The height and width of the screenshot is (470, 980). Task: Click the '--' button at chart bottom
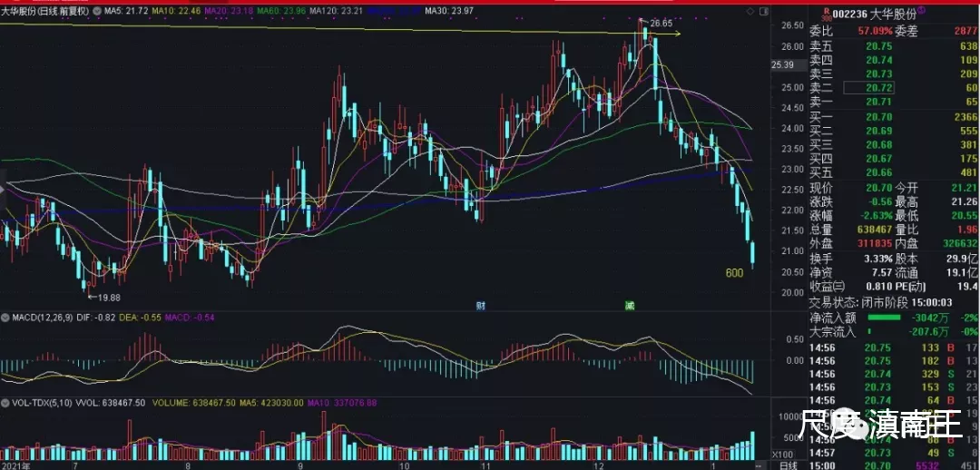pos(759,465)
